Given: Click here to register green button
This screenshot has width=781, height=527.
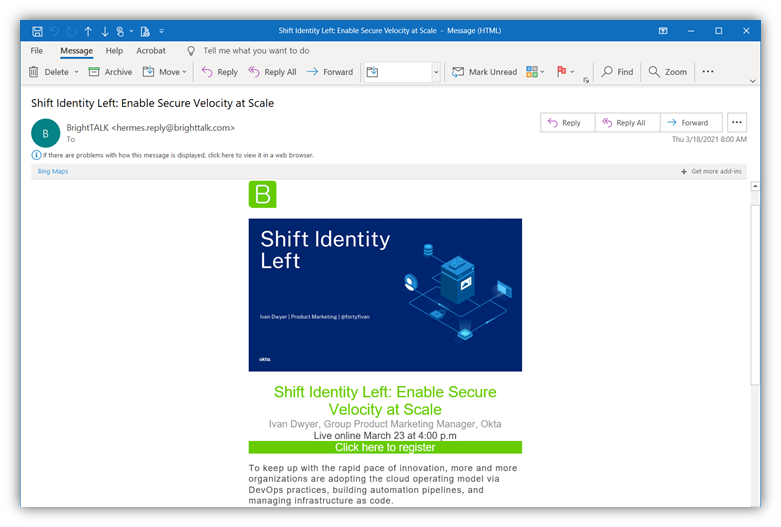Looking at the screenshot, I should click(385, 447).
